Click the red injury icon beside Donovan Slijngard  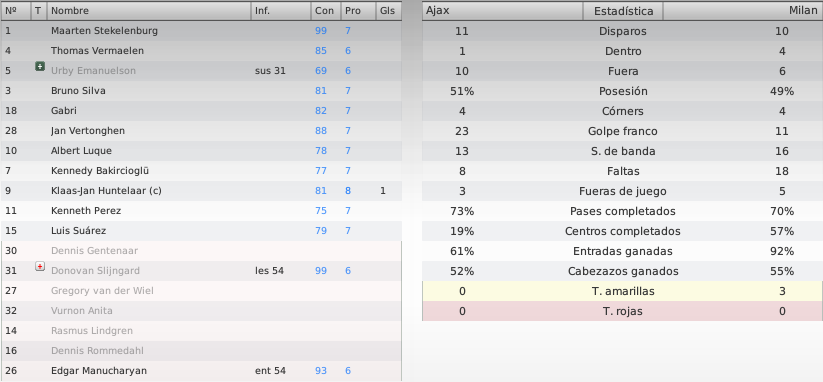pos(39,267)
